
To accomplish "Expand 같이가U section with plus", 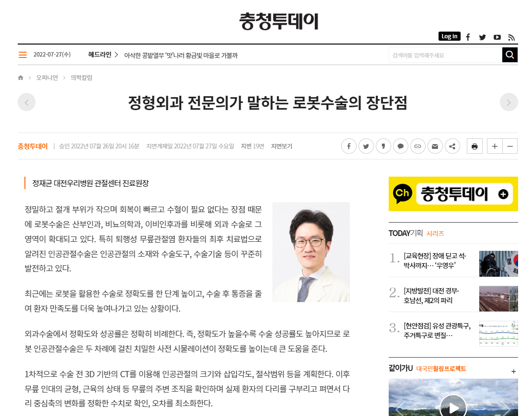I will 513,371.
